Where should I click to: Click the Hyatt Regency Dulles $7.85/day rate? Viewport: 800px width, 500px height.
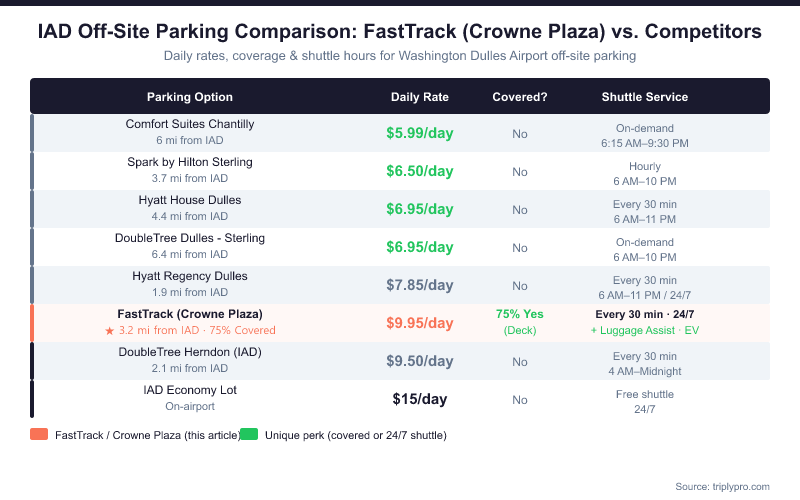click(x=420, y=285)
